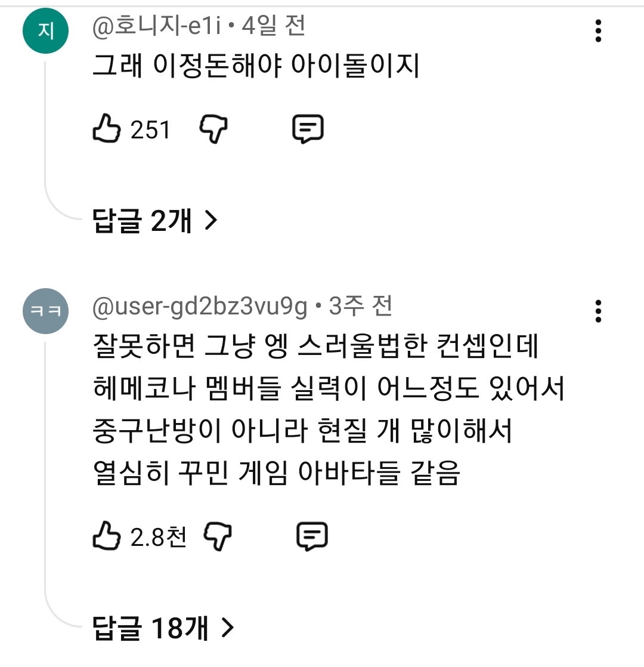Reply to the @user-gd2bz3vu9g comment
644x667 pixels.
click(x=312, y=536)
